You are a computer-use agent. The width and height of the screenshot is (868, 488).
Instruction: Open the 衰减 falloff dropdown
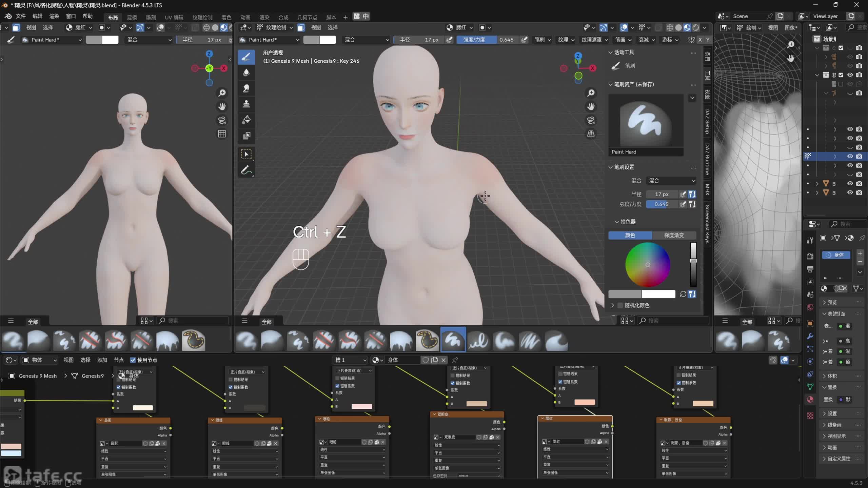[647, 40]
